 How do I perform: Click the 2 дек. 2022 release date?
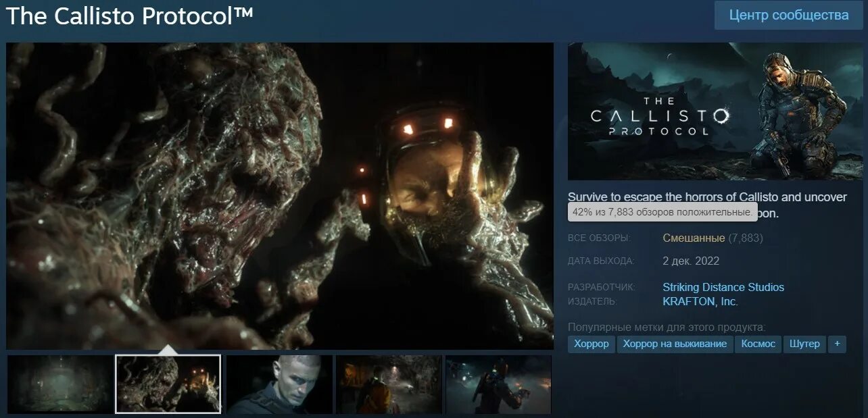(x=691, y=261)
